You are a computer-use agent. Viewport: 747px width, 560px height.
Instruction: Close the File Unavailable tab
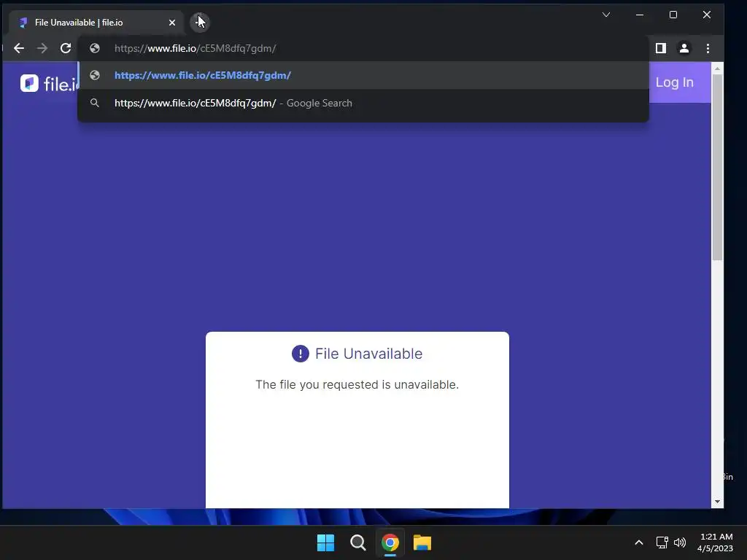tap(172, 23)
